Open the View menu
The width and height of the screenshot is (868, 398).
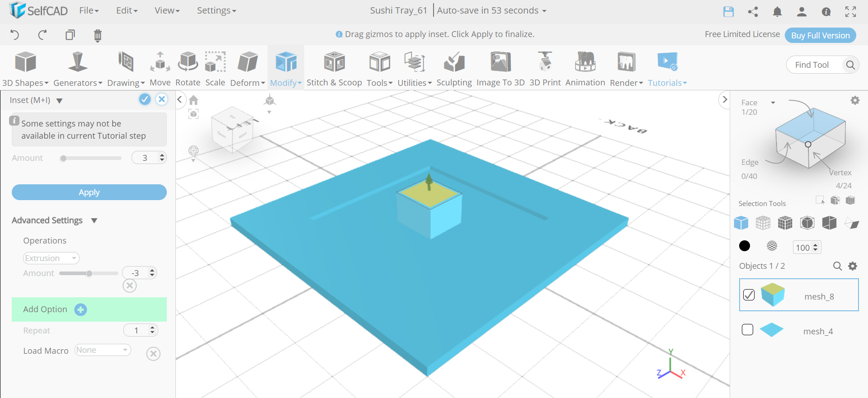pyautogui.click(x=167, y=10)
